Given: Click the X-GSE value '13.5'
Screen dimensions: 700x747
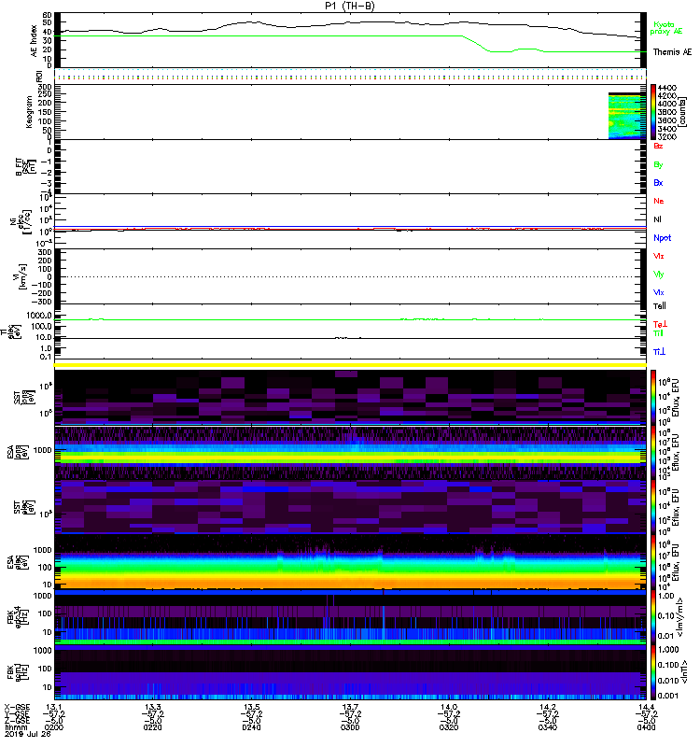Looking at the screenshot, I should 251,707.
